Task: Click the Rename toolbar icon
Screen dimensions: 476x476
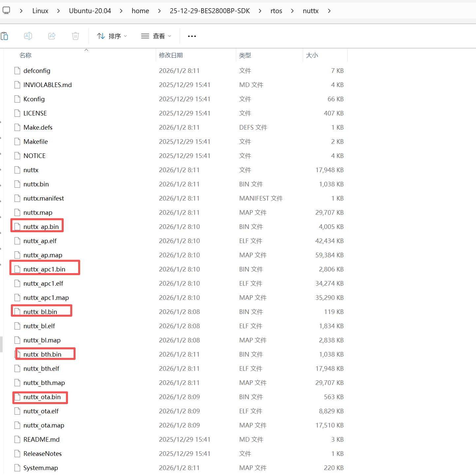Action: pos(28,36)
